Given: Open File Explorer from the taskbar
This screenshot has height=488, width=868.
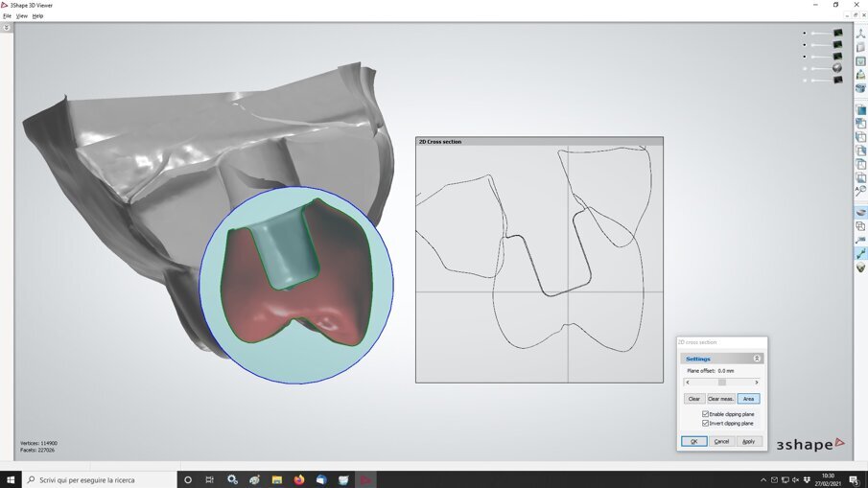Looking at the screenshot, I should tap(277, 479).
